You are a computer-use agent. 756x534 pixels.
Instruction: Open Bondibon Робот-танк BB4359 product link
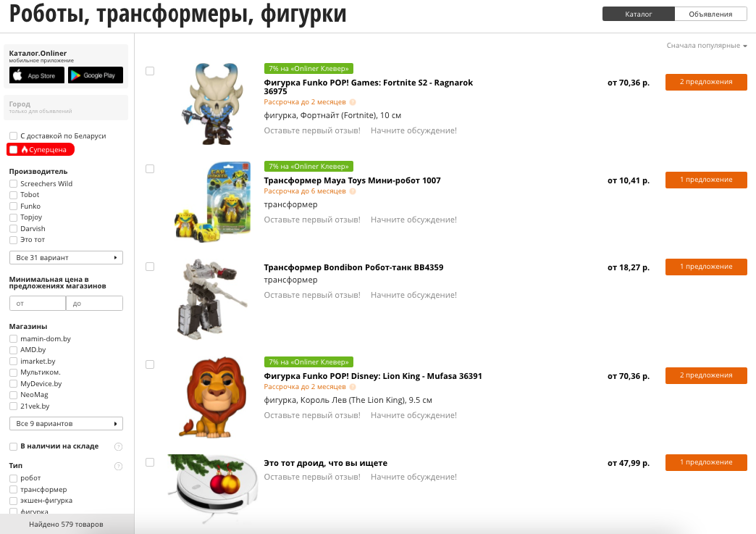353,267
